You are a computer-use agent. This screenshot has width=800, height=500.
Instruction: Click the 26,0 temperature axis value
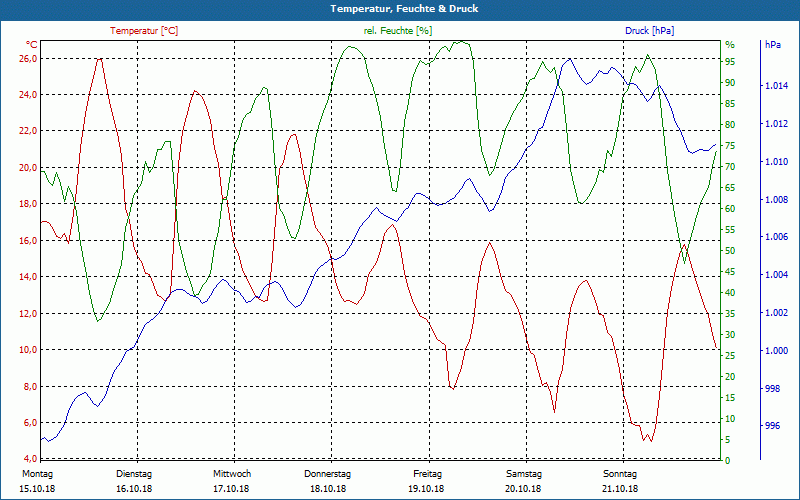[28, 59]
